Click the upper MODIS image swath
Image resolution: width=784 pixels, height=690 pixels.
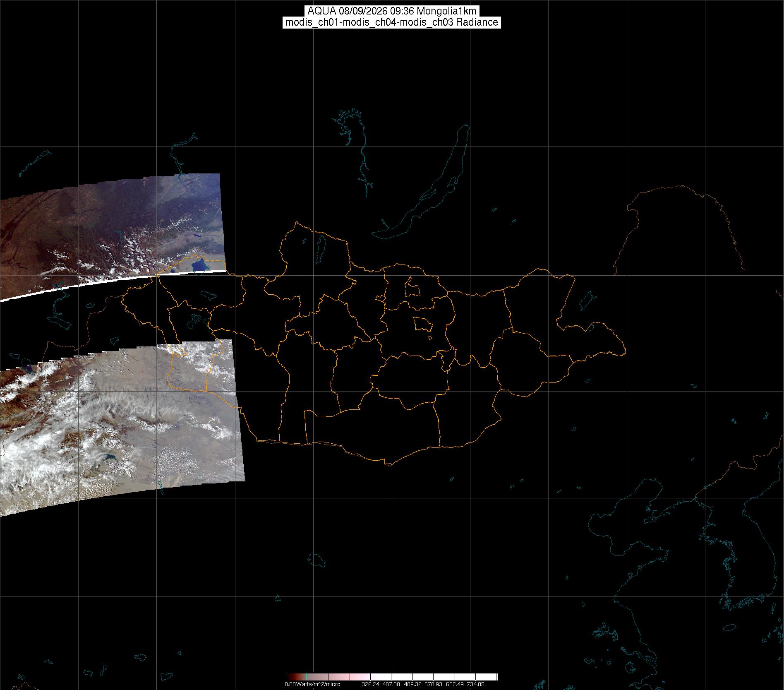pyautogui.click(x=112, y=232)
